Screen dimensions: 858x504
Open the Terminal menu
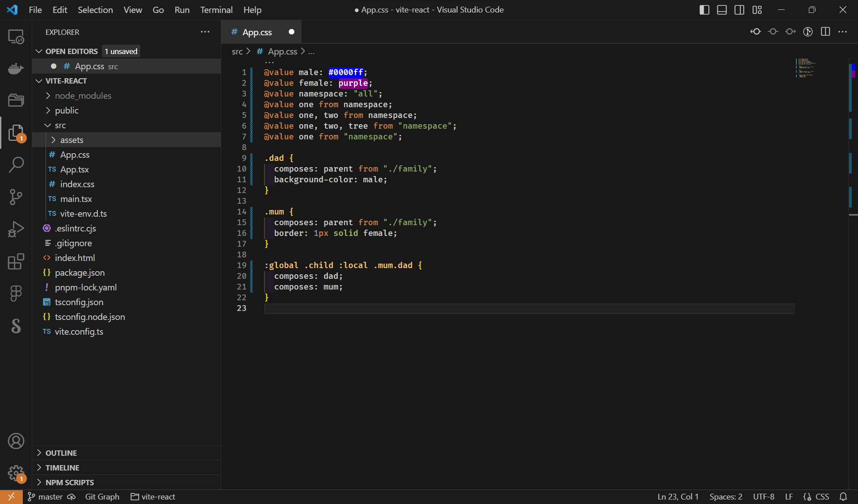click(216, 10)
